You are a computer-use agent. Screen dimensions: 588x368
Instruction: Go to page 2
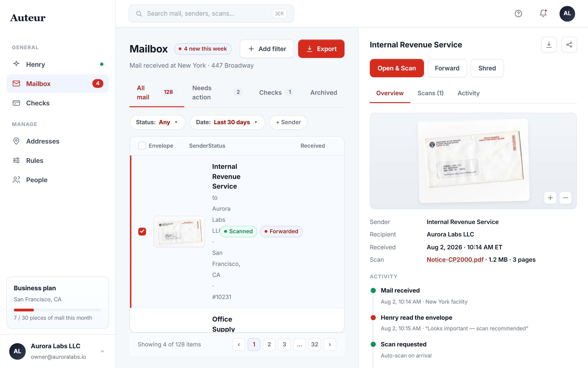coord(269,344)
